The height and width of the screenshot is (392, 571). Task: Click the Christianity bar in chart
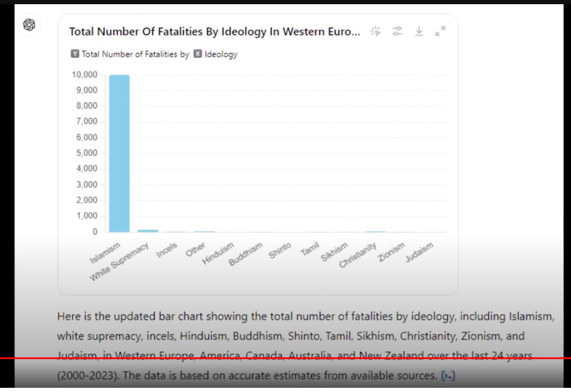point(375,231)
